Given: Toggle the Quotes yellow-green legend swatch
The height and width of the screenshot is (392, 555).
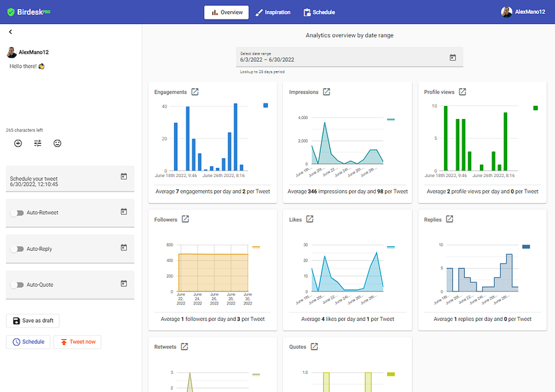Looking at the screenshot, I should click(391, 374).
